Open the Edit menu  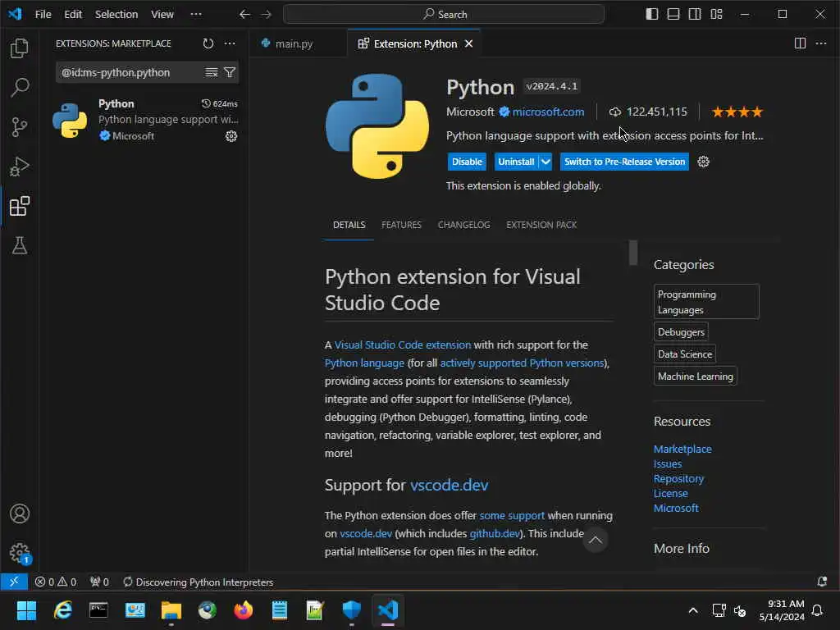[x=73, y=15]
